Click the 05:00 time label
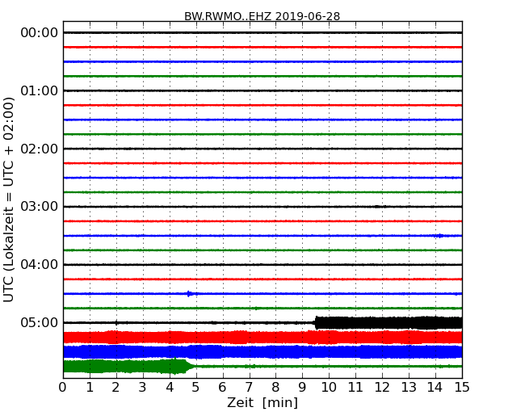 tap(40, 322)
